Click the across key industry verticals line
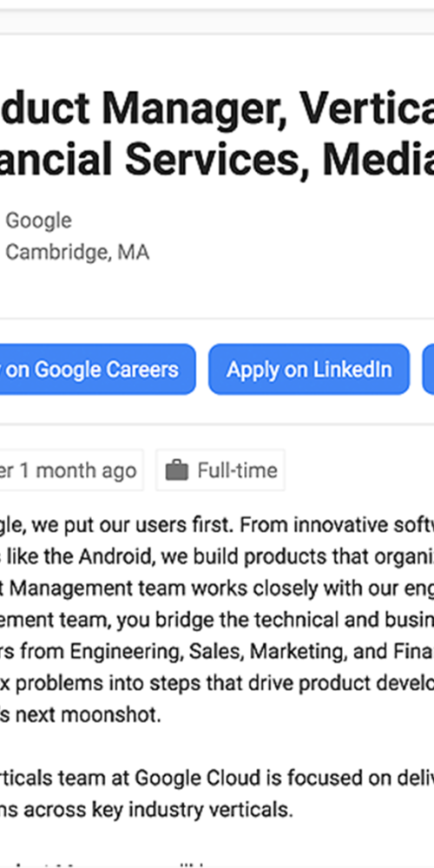 pos(146,809)
